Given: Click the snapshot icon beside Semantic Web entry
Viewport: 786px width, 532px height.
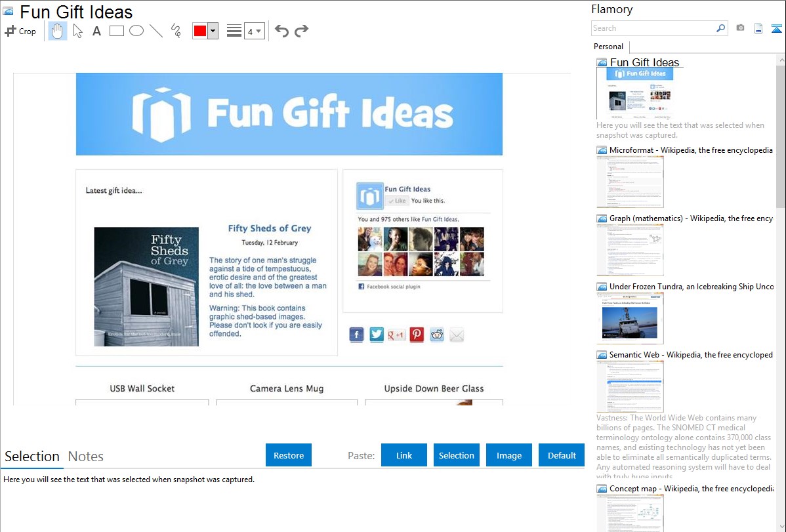Looking at the screenshot, I should (602, 355).
